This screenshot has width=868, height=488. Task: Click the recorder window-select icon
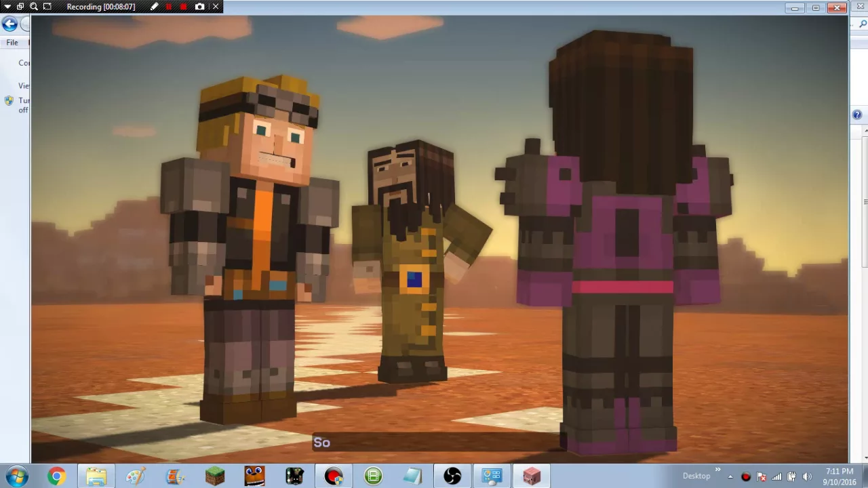(20, 7)
